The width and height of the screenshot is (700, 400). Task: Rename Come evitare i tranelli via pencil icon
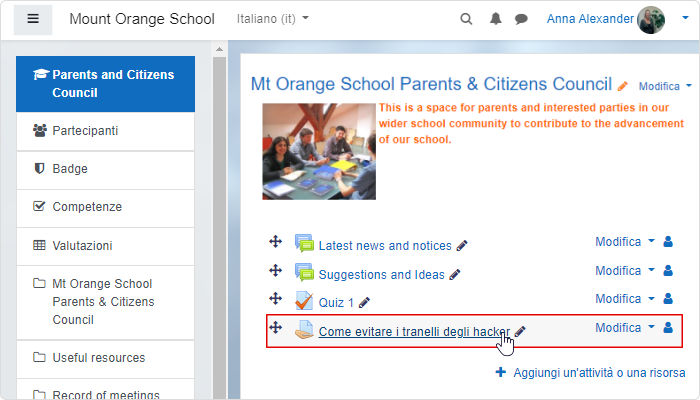point(520,332)
